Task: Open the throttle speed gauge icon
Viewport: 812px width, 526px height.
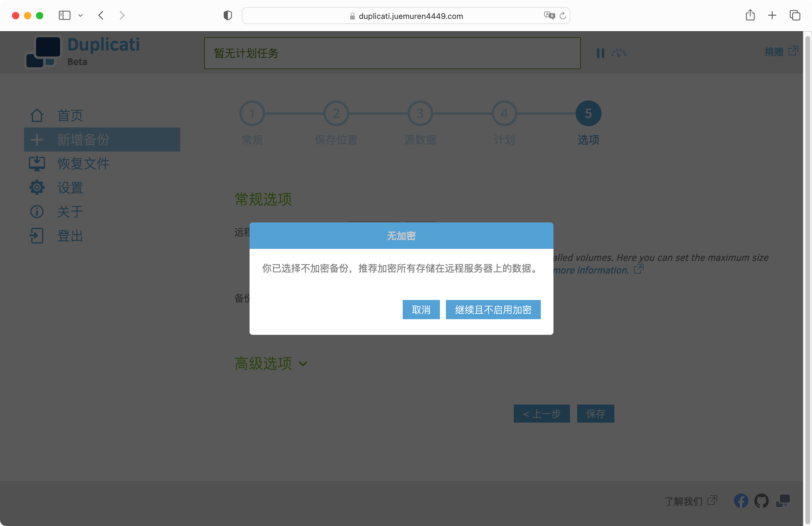Action: (619, 53)
